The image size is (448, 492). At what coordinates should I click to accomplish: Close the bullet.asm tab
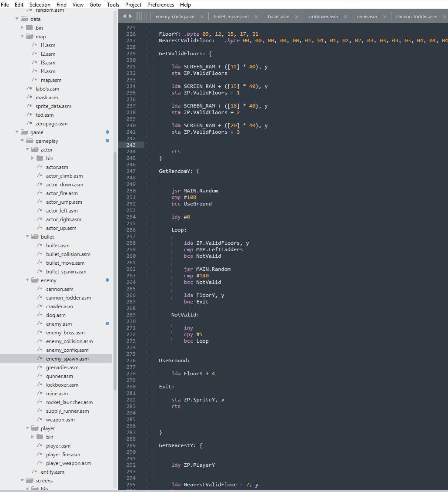297,17
